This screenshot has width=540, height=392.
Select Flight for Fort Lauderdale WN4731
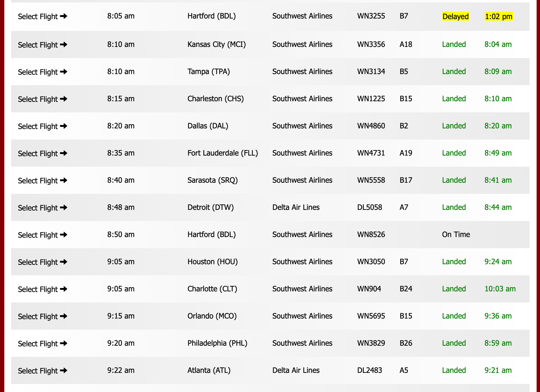(x=43, y=153)
